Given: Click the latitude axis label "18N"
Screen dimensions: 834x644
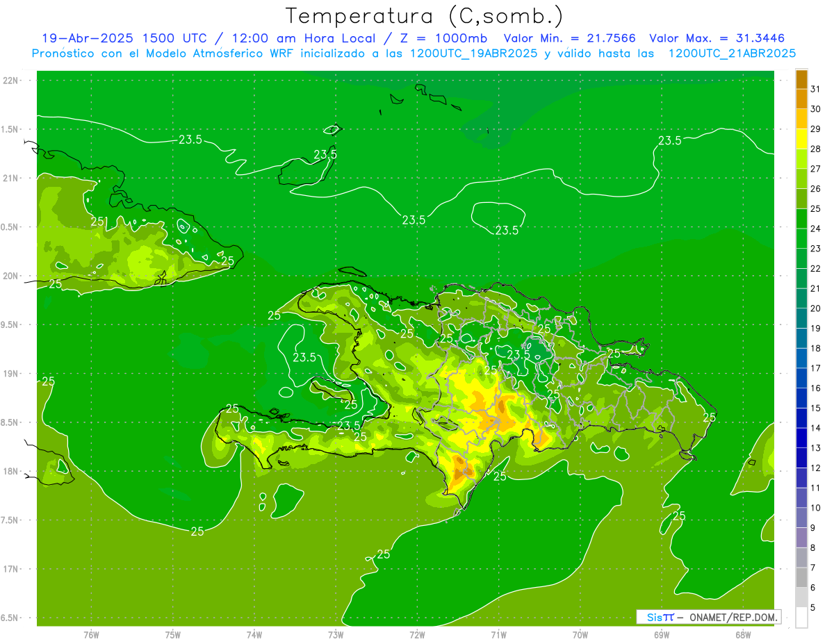Looking at the screenshot, I should [x=12, y=471].
